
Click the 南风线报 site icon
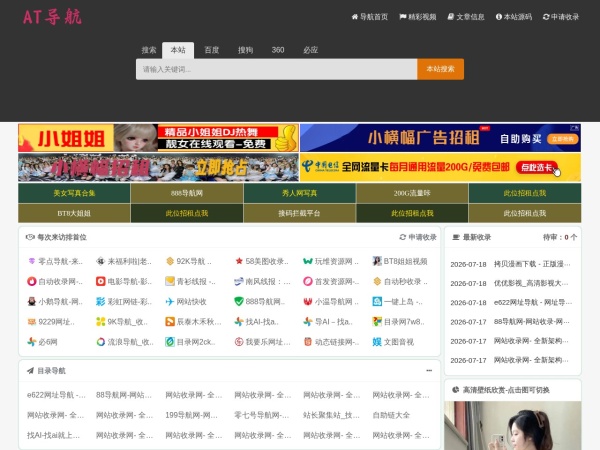pos(239,282)
